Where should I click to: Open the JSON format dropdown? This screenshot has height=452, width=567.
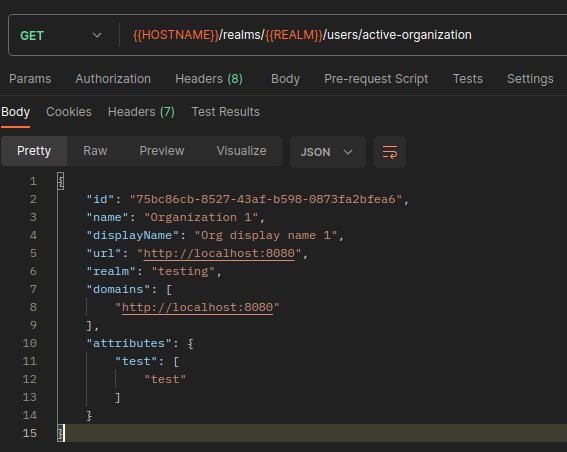tap(328, 152)
